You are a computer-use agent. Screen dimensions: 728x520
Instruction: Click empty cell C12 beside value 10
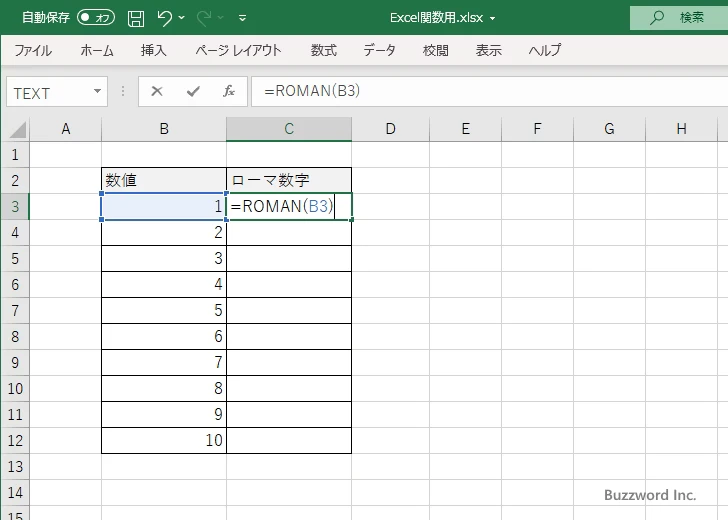pos(289,440)
